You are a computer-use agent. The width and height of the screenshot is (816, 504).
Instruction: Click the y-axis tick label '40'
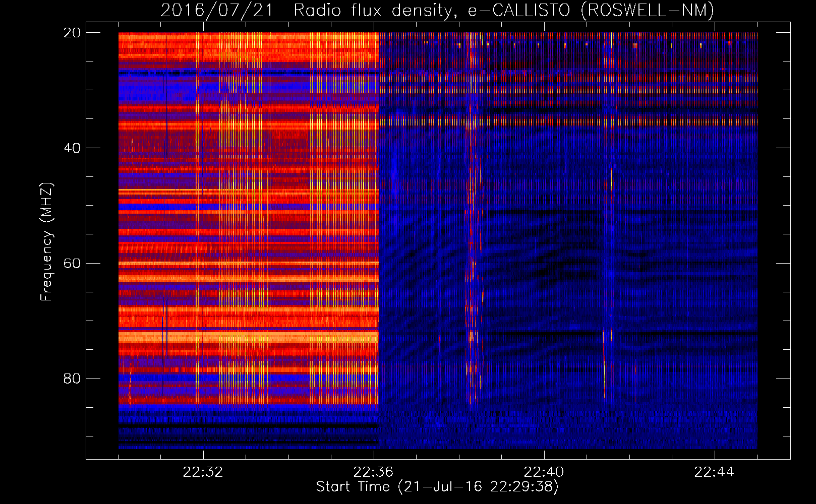pos(72,148)
